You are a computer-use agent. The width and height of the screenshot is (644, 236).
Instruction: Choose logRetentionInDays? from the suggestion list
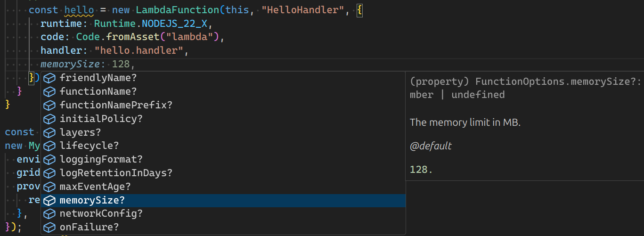pyautogui.click(x=223, y=173)
